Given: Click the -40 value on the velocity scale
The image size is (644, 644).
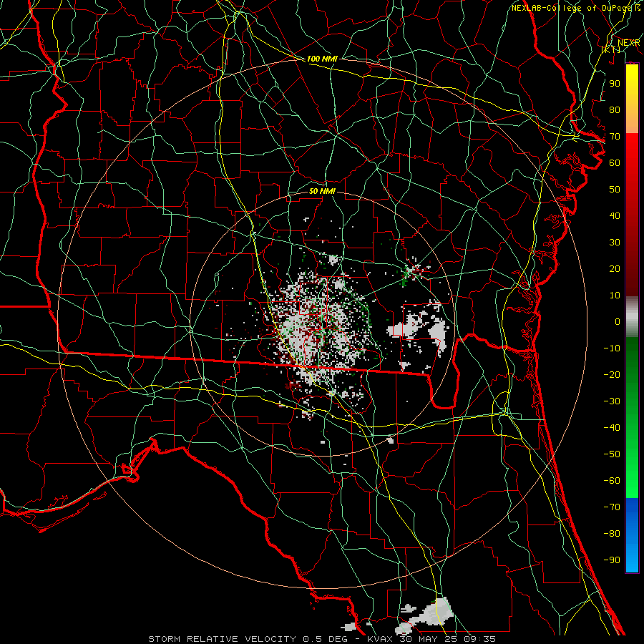Looking at the screenshot, I should 612,428.
